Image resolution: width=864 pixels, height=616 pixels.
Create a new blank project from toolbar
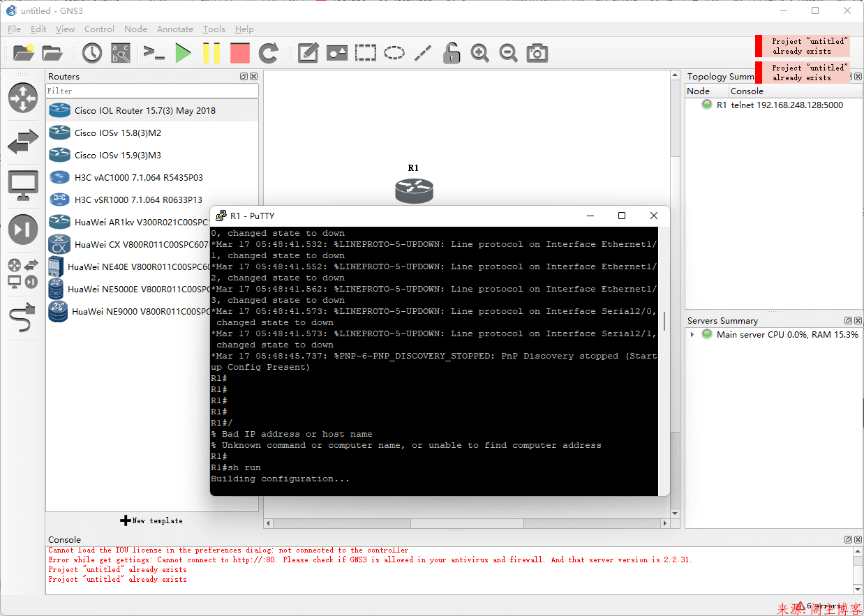tap(23, 53)
